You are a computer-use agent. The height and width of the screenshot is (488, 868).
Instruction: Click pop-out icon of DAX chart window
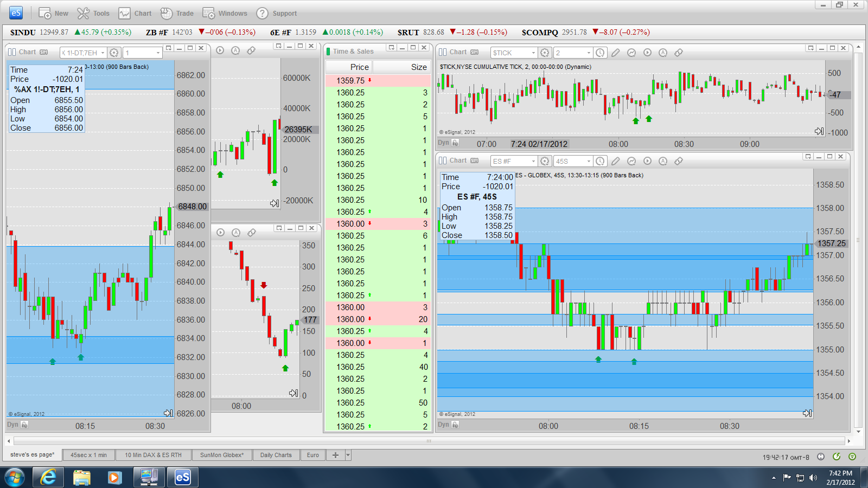click(169, 48)
